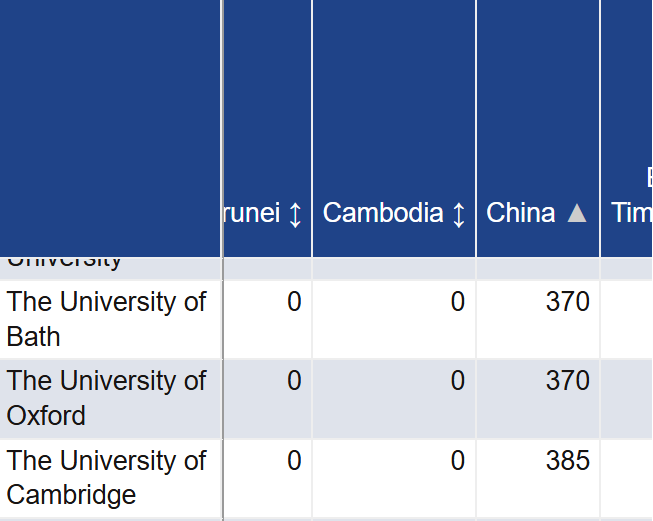Click the Cambodia column sort arrows icon
Viewport: 653px width, 521px height.
click(x=459, y=214)
